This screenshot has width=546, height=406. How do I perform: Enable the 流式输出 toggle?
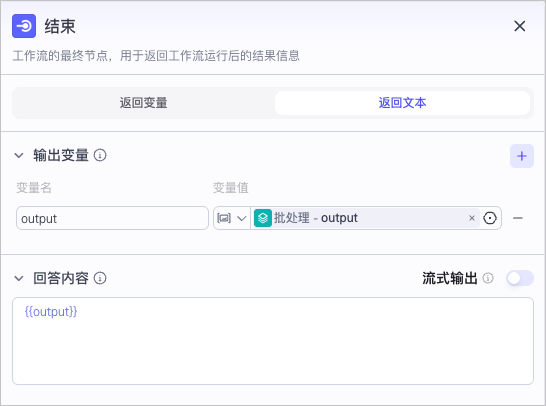[x=520, y=278]
